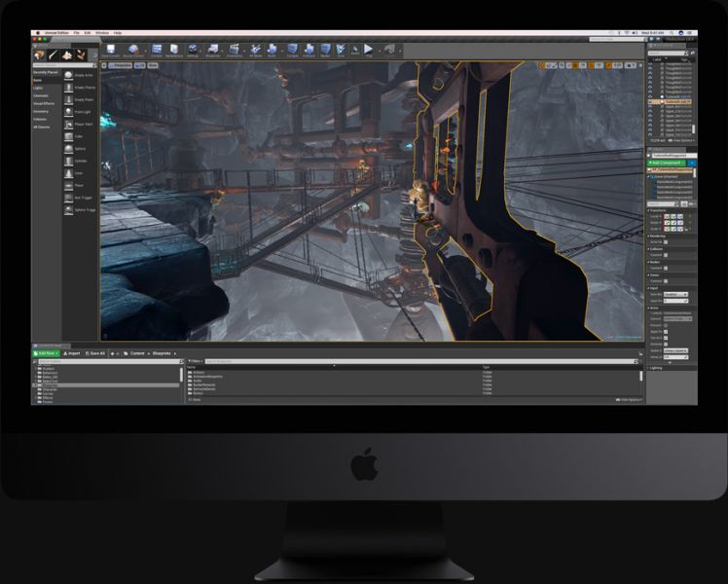
Task: Open the Cinematics clapperboard toolbar icon
Action: coord(235,50)
